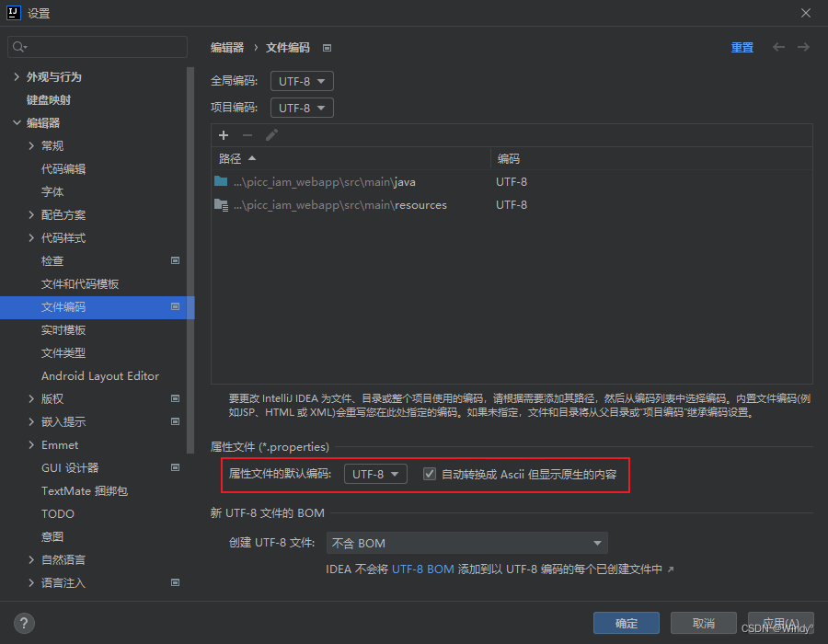This screenshot has height=644, width=828.
Task: Click project icon on 检查 row
Action: [176, 260]
